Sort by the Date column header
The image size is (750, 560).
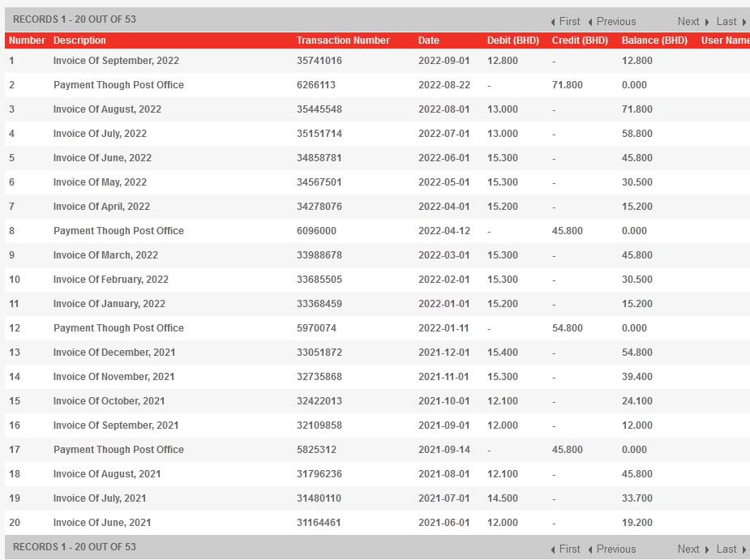pyautogui.click(x=428, y=41)
